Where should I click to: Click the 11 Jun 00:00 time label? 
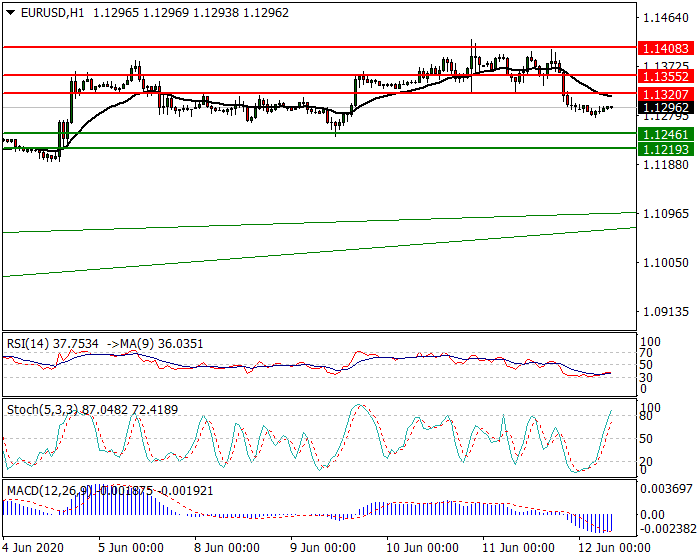point(518,547)
